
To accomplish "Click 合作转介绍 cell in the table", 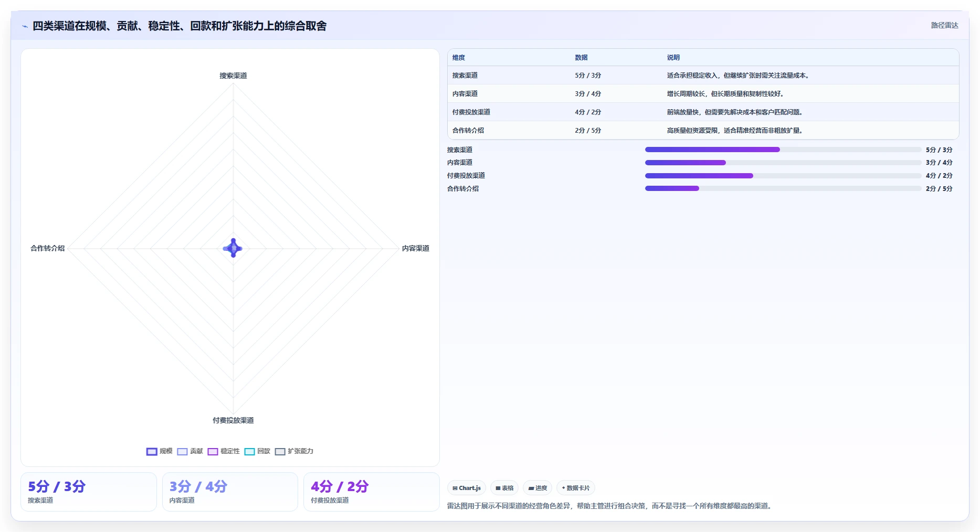I will [468, 131].
